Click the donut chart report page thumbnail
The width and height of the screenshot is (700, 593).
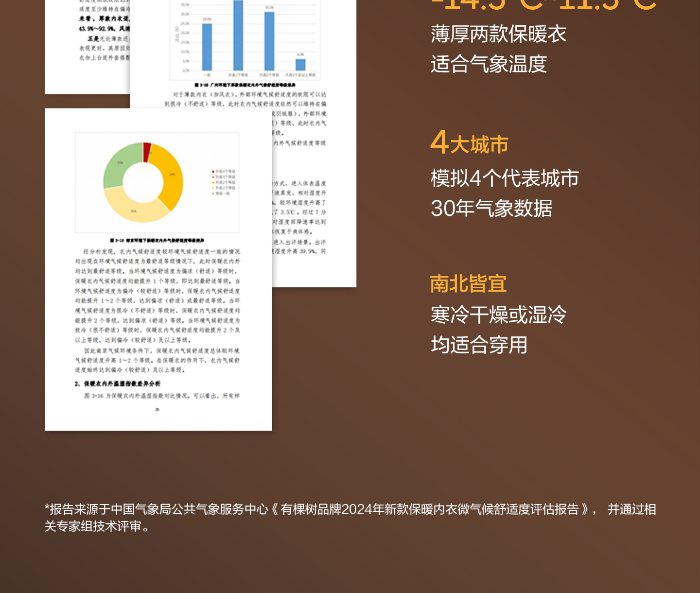click(x=158, y=269)
